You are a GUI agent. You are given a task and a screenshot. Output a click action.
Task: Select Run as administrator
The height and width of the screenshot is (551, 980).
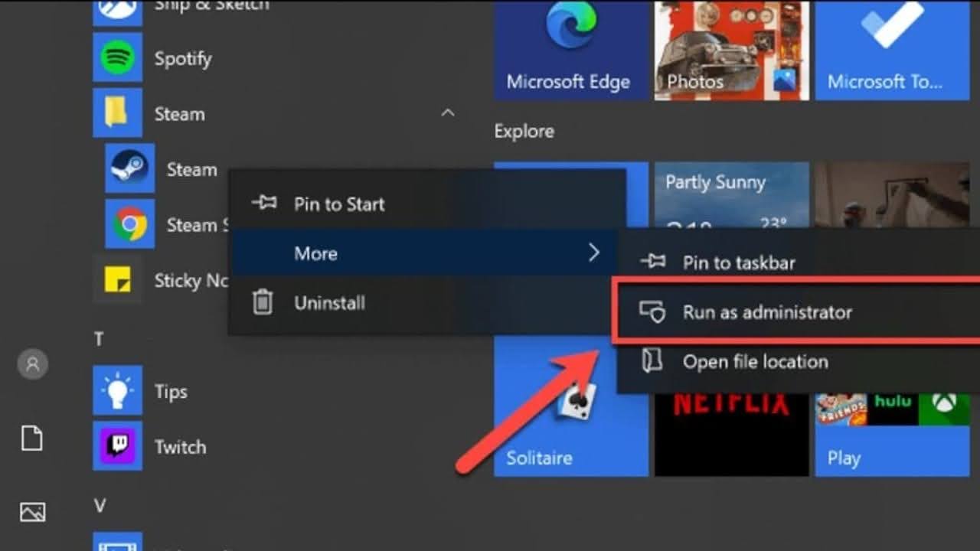click(799, 311)
